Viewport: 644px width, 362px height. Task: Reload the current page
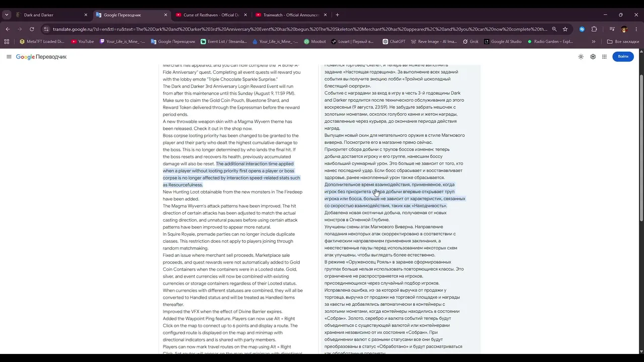[x=32, y=29]
